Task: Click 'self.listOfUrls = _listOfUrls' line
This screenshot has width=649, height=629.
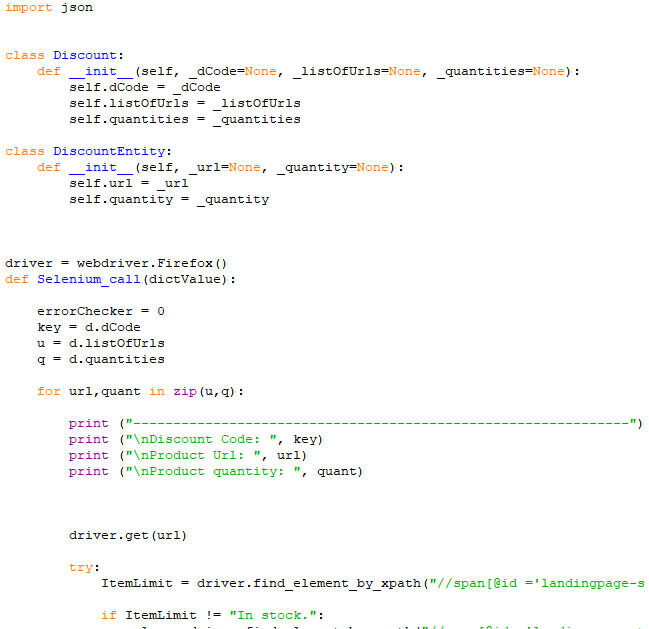Action: tap(185, 103)
